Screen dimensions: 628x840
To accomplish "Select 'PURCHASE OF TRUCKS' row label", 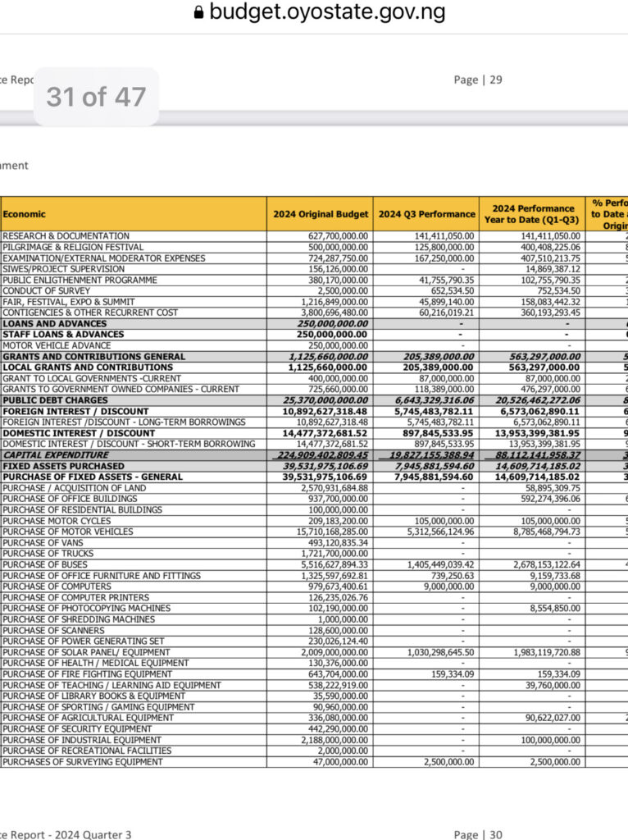I will (x=48, y=554).
